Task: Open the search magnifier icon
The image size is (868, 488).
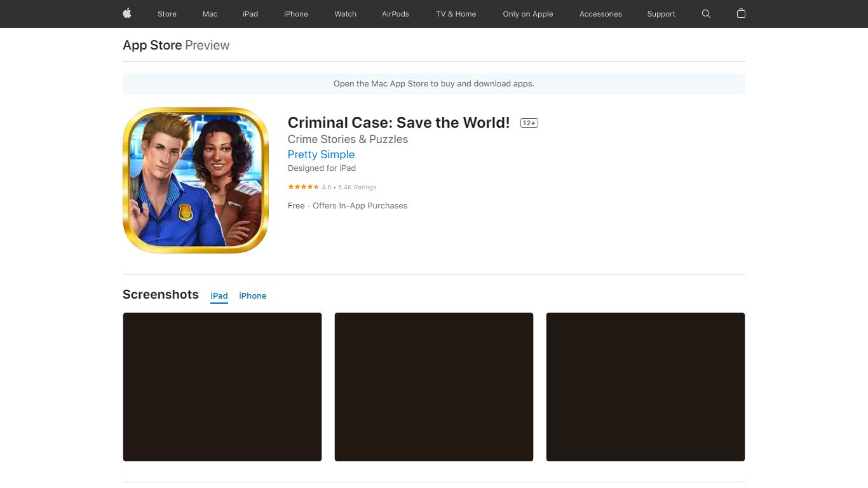Action: pos(706,13)
